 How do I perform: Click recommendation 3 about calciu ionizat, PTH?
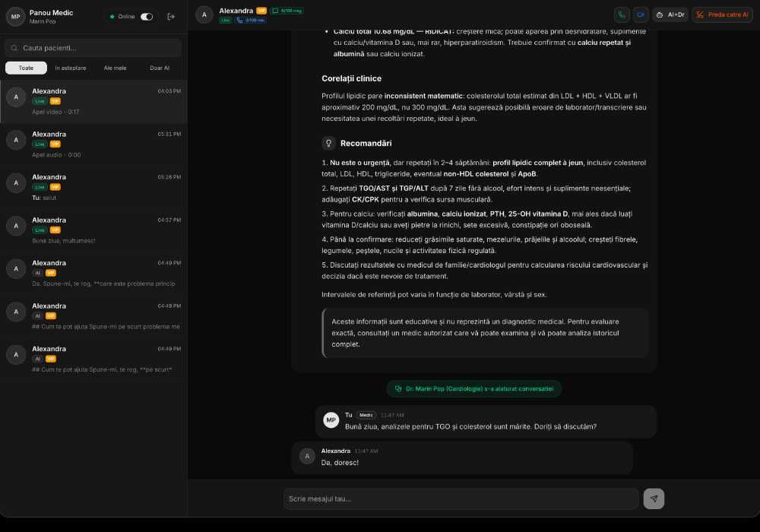tap(477, 220)
